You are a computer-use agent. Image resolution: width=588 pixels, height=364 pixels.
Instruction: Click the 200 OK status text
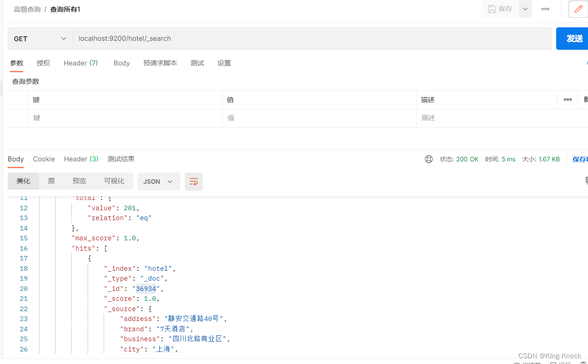pyautogui.click(x=467, y=159)
